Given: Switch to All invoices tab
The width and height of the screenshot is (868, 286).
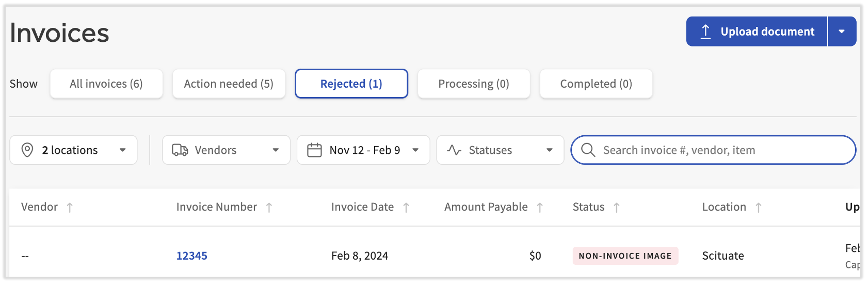Looking at the screenshot, I should (106, 84).
